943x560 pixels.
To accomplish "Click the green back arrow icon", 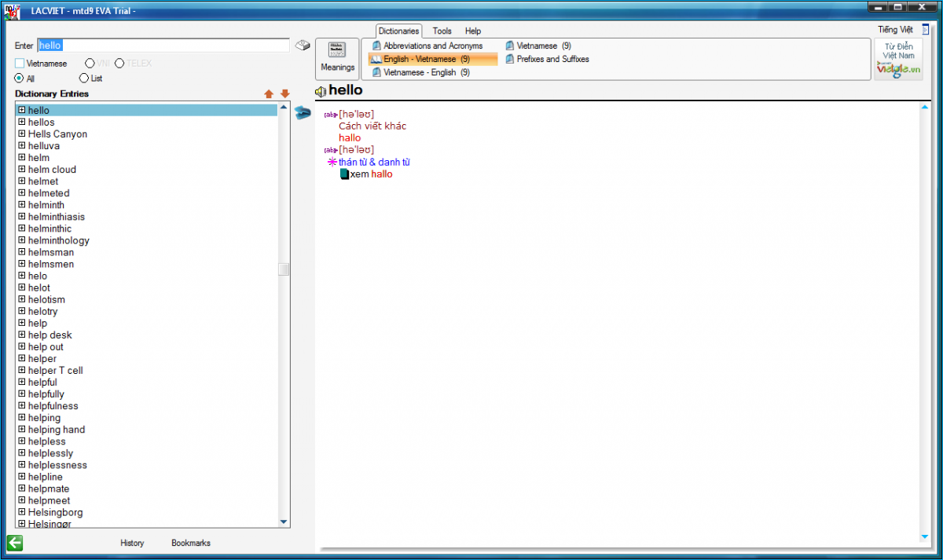I will click(15, 543).
